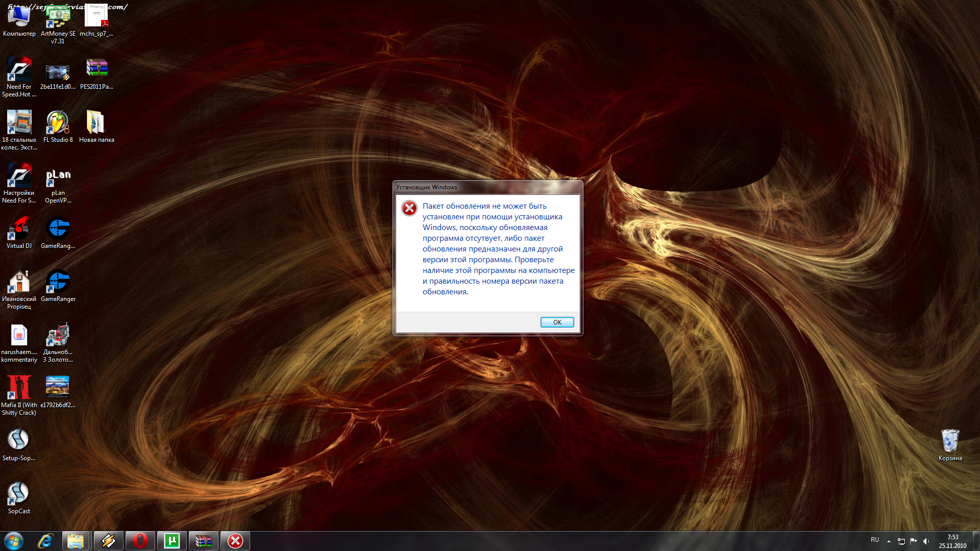This screenshot has height=551, width=980.
Task: Open the Mafia II desktop shortcut
Action: point(19,388)
